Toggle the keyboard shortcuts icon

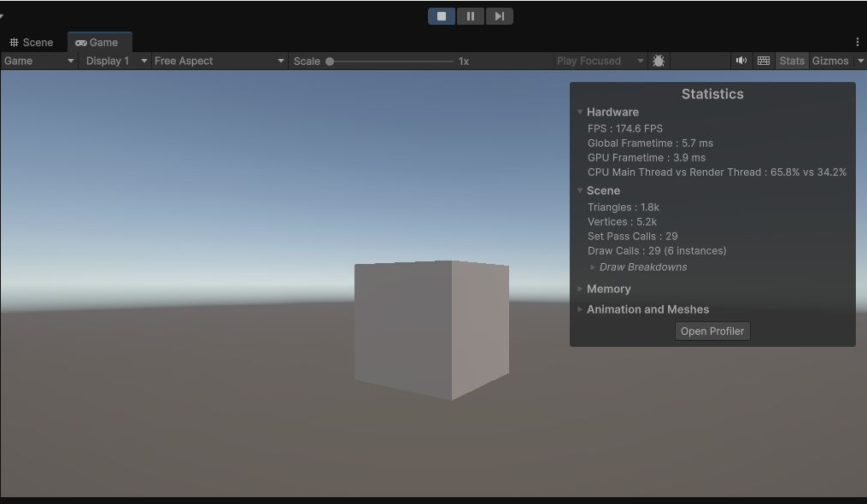click(x=764, y=61)
